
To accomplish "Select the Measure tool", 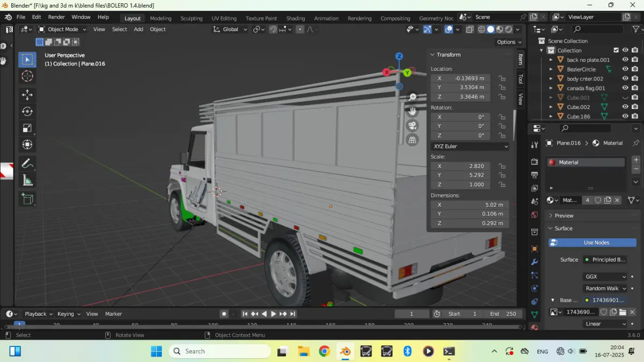I will [27, 180].
